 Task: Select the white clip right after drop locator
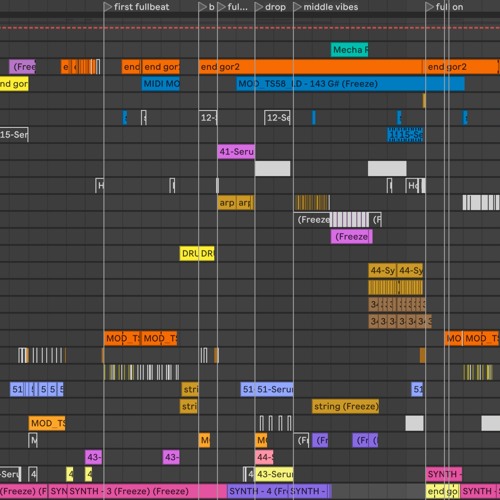point(273,169)
